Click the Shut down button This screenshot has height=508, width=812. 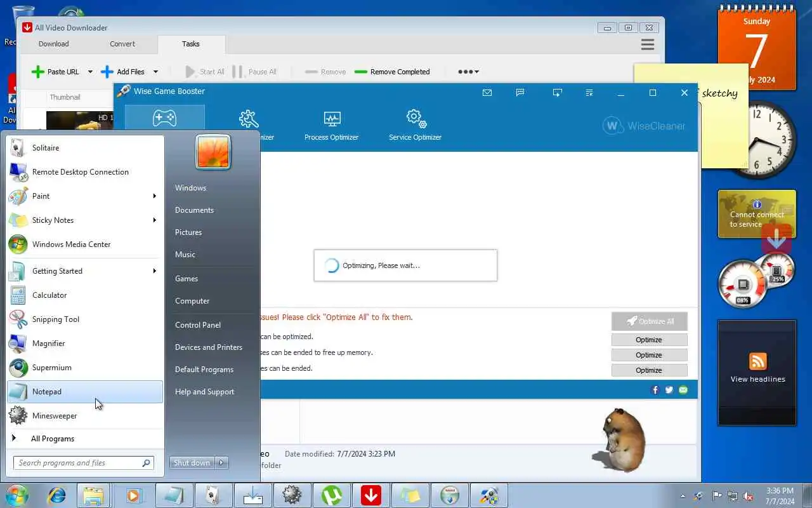pos(192,463)
